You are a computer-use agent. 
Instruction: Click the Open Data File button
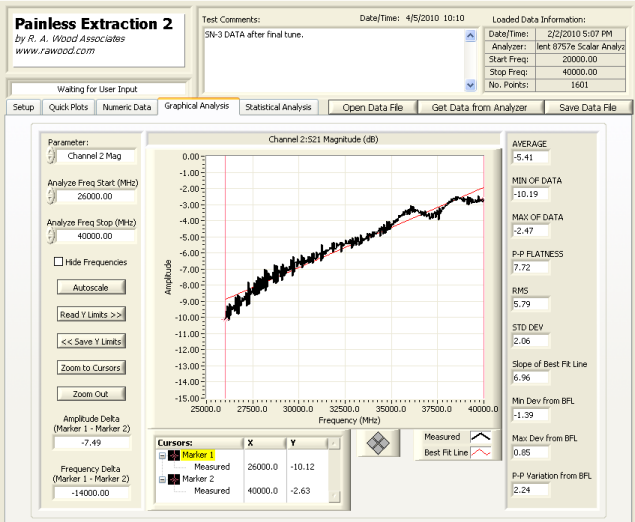point(373,108)
